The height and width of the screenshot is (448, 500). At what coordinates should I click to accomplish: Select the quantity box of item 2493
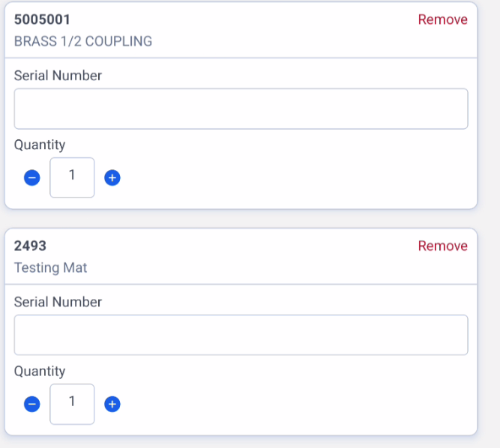[x=72, y=404]
